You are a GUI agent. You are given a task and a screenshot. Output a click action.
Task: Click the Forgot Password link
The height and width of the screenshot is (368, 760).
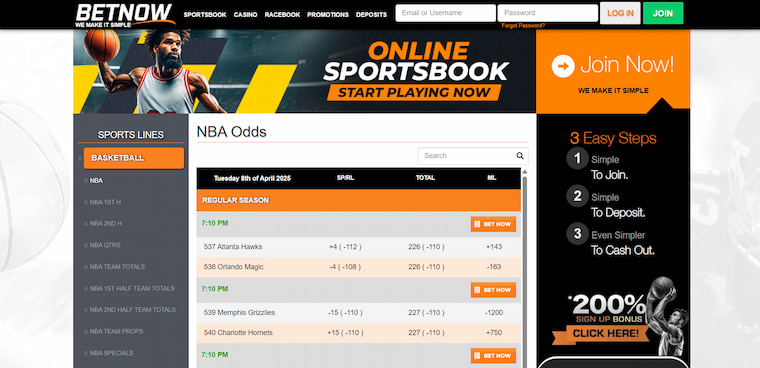(523, 26)
